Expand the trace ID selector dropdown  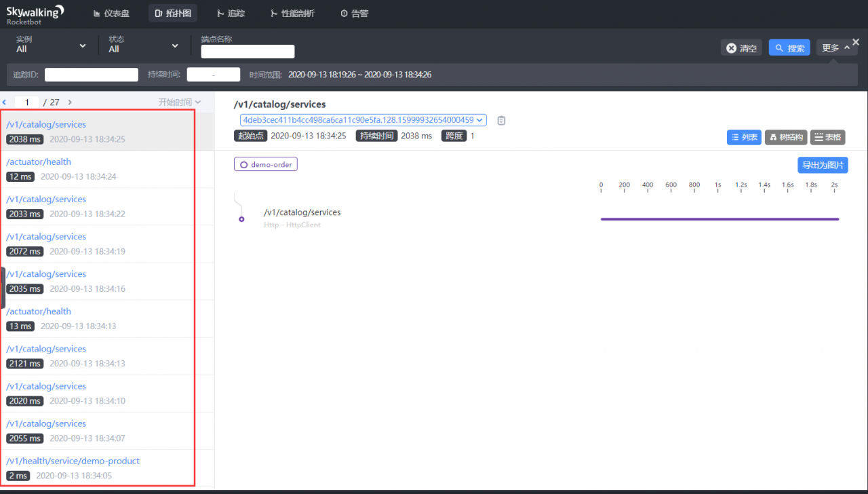(363, 120)
